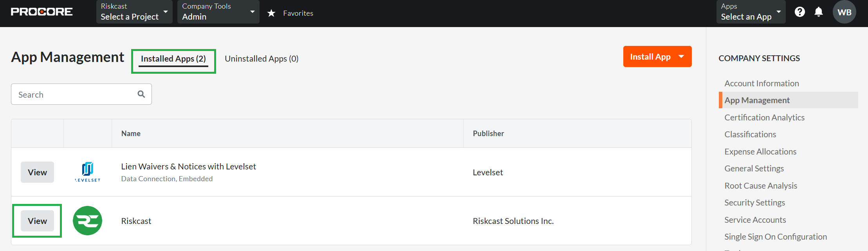Open the help question mark icon
This screenshot has width=868, height=251.
(x=800, y=12)
